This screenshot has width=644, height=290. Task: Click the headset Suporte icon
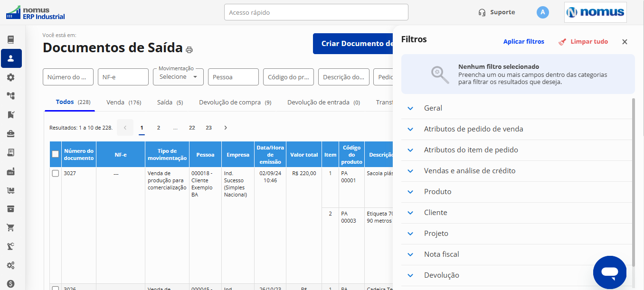pos(482,12)
